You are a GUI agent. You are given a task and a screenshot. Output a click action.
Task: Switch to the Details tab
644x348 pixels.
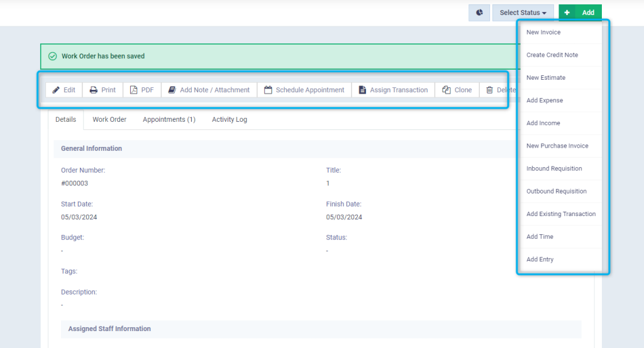(x=65, y=119)
